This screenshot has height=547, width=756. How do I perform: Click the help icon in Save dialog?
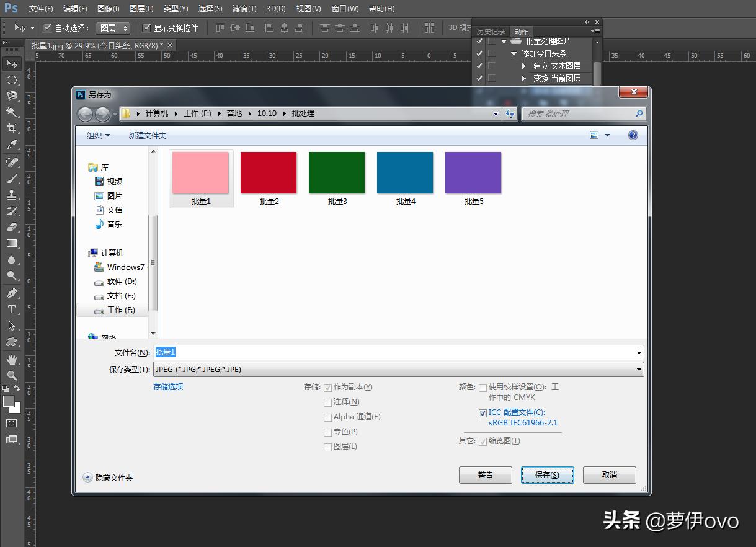633,135
